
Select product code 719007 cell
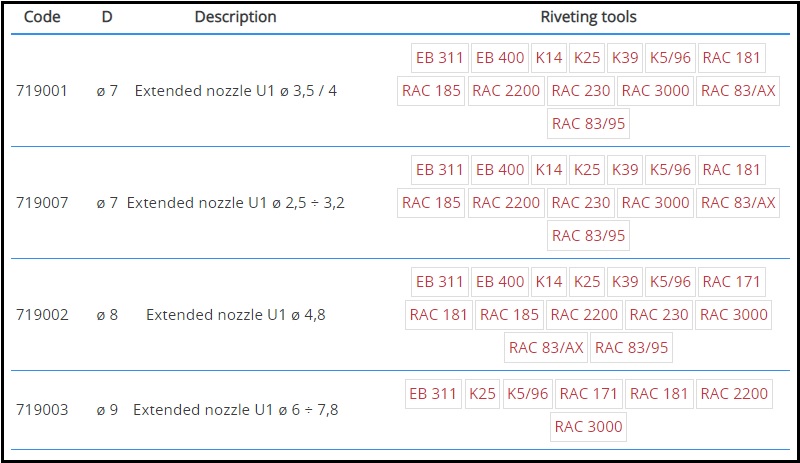click(42, 203)
